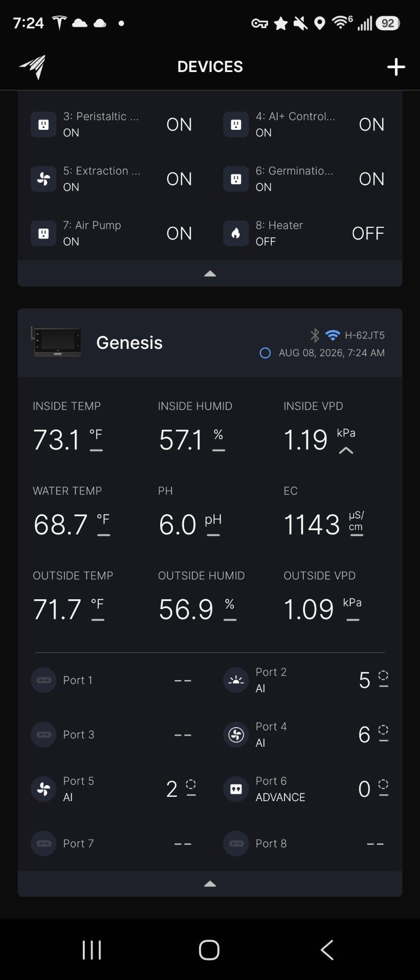Toggle the Air Pump ON state

click(179, 233)
